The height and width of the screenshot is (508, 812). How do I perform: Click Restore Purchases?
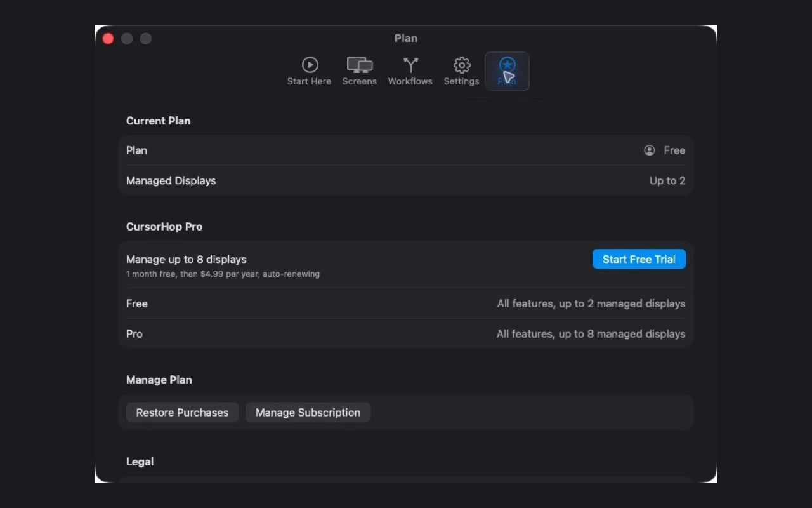point(182,412)
